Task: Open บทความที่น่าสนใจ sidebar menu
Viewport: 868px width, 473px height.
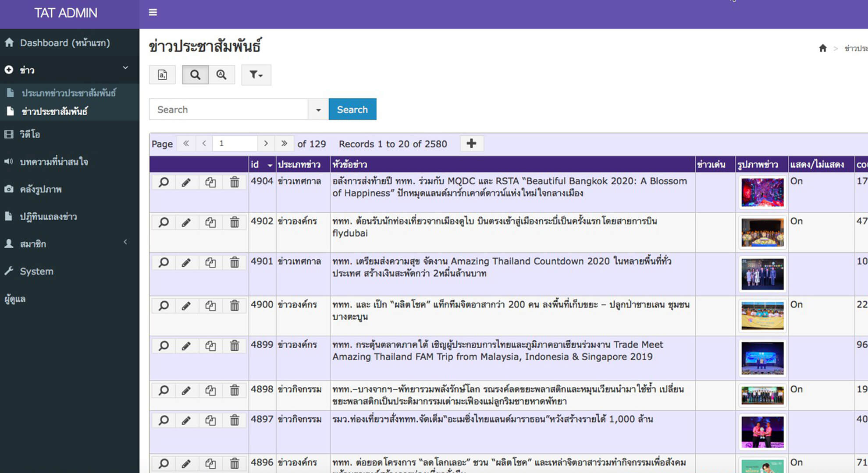Action: (x=69, y=162)
